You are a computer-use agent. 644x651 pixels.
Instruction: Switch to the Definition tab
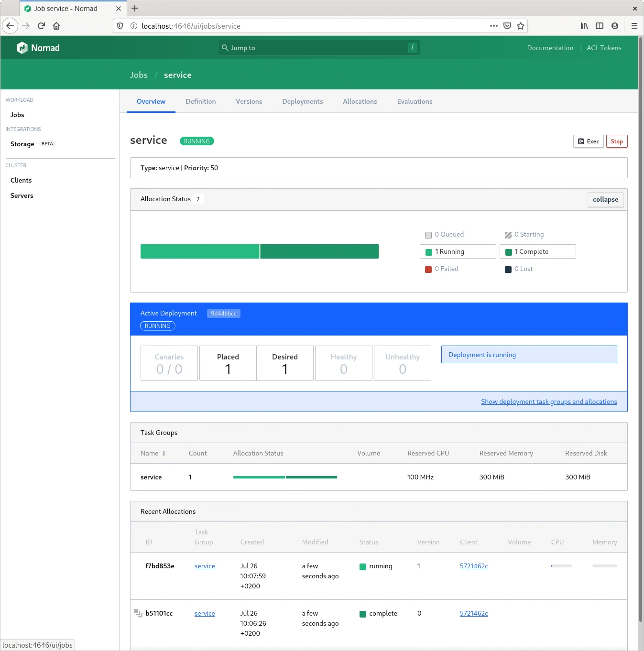(x=200, y=101)
